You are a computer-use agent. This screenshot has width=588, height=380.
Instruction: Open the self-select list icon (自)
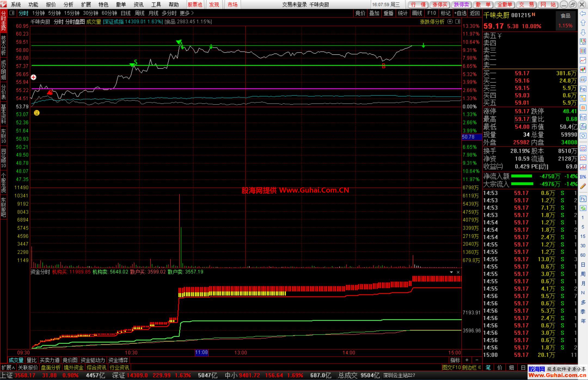click(x=583, y=108)
